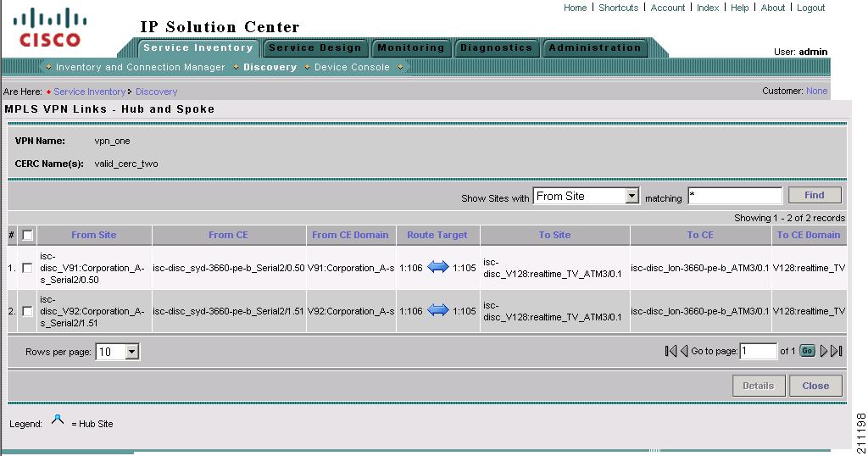Image resolution: width=868 pixels, height=456 pixels.
Task: Go to previous page arrow icon
Action: click(684, 351)
